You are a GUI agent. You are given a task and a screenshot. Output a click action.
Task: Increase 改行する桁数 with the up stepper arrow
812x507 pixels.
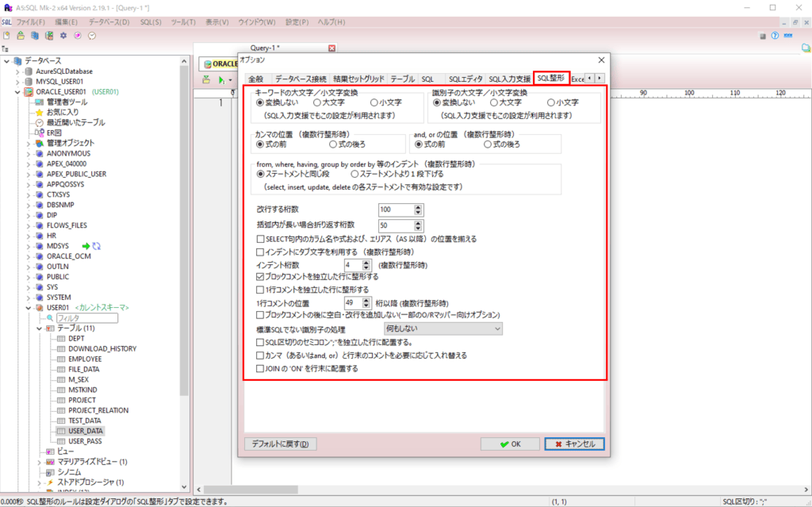pos(418,205)
